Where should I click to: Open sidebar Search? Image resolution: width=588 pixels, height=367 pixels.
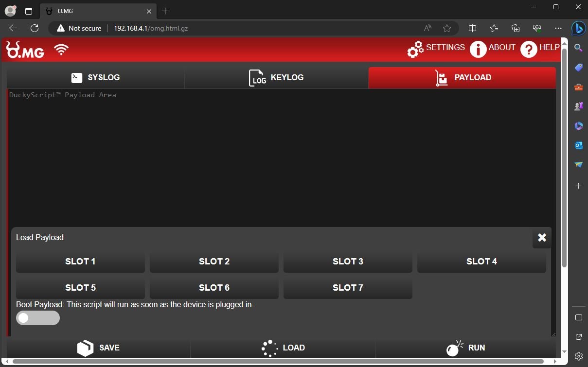(578, 48)
